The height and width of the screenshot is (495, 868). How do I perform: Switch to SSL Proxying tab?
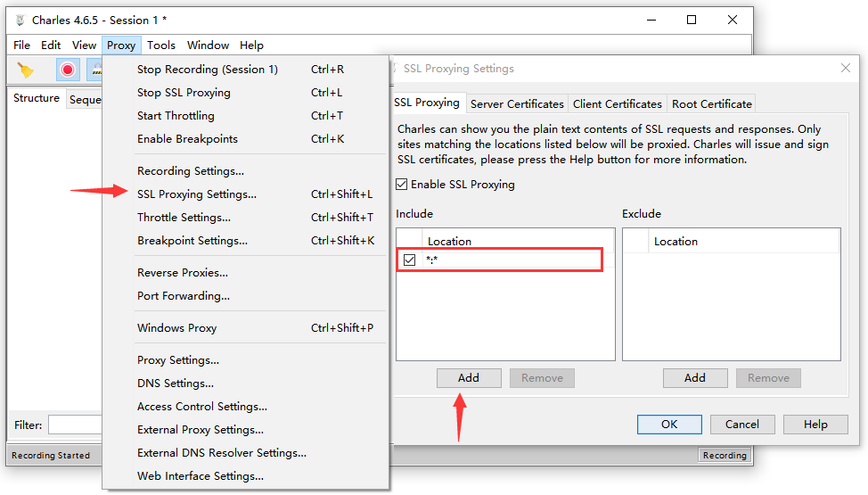428,103
